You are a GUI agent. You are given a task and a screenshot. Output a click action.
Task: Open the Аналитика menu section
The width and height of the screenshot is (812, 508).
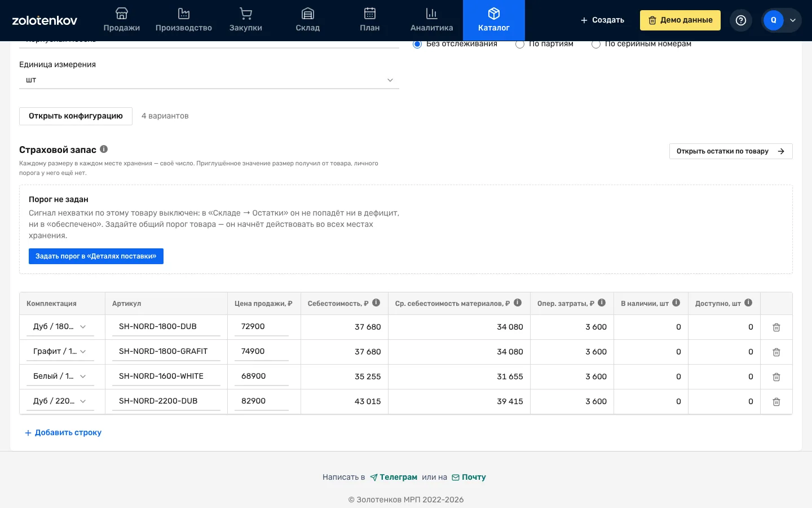(x=432, y=20)
